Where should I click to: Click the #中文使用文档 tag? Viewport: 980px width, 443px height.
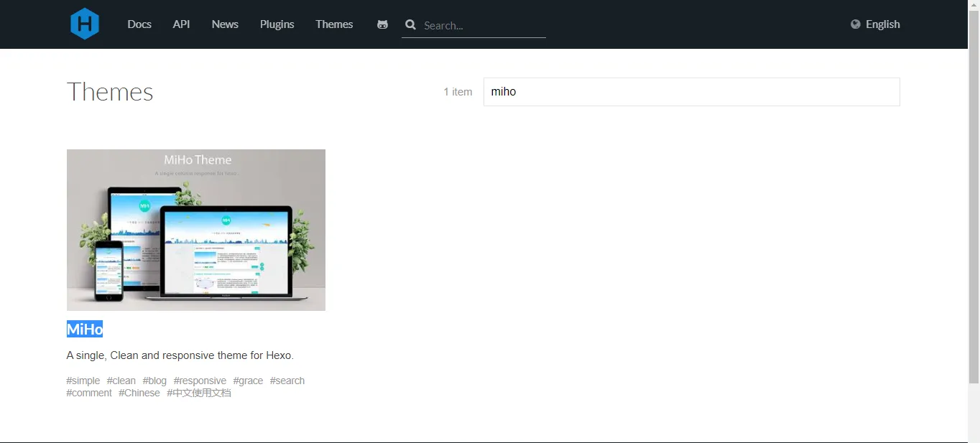pos(199,393)
